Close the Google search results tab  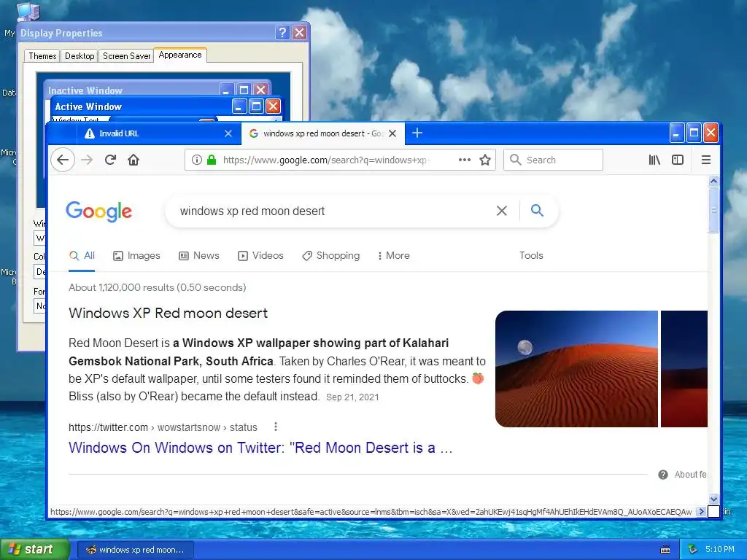(x=392, y=133)
